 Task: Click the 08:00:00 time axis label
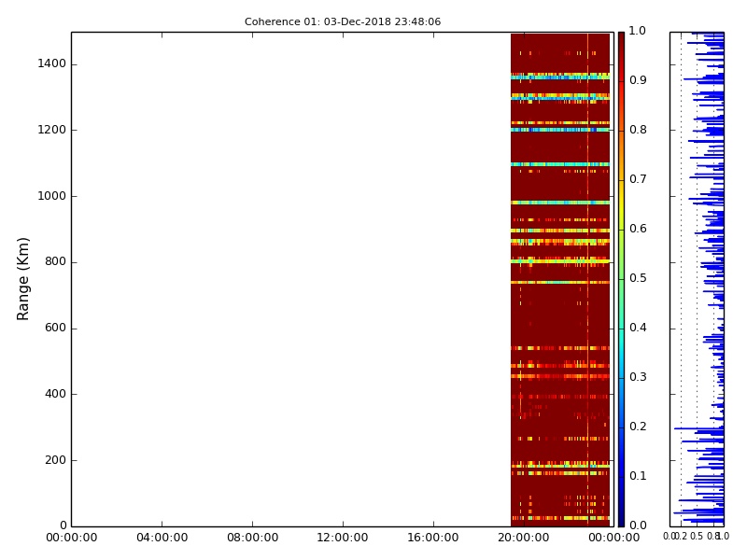pos(252,539)
